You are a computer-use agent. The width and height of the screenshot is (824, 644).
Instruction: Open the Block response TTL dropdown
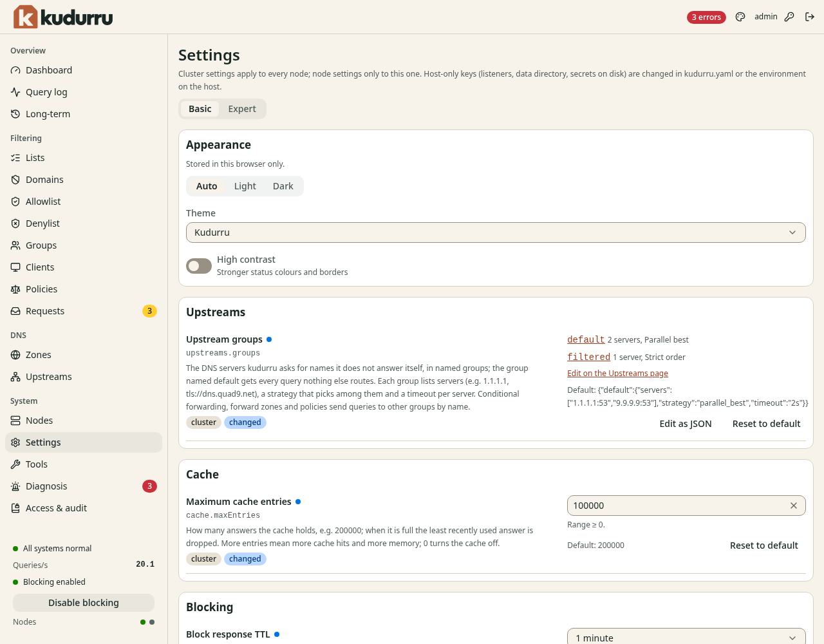(686, 637)
